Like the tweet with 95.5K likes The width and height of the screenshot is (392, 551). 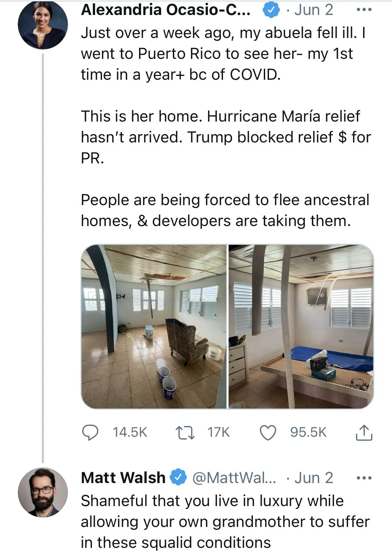click(x=268, y=433)
